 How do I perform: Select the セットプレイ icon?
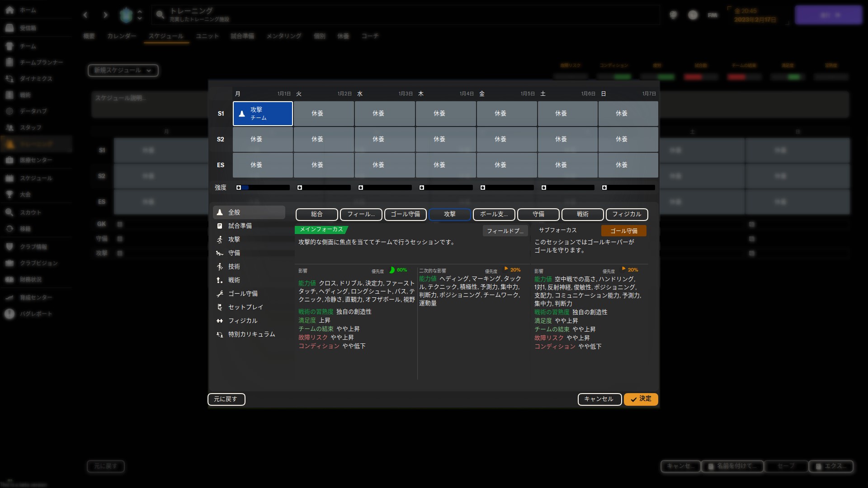220,307
